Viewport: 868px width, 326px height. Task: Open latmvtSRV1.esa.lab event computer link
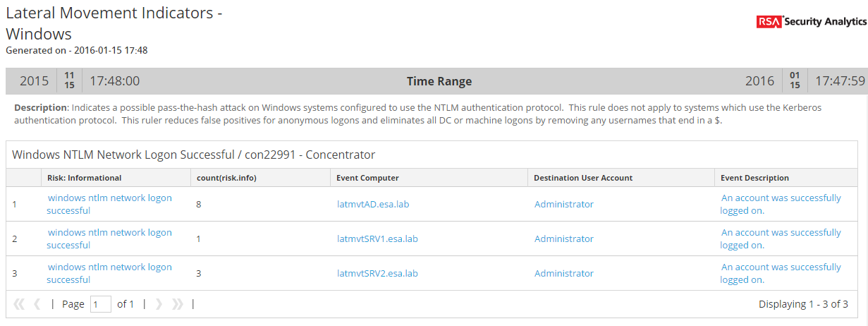(377, 239)
